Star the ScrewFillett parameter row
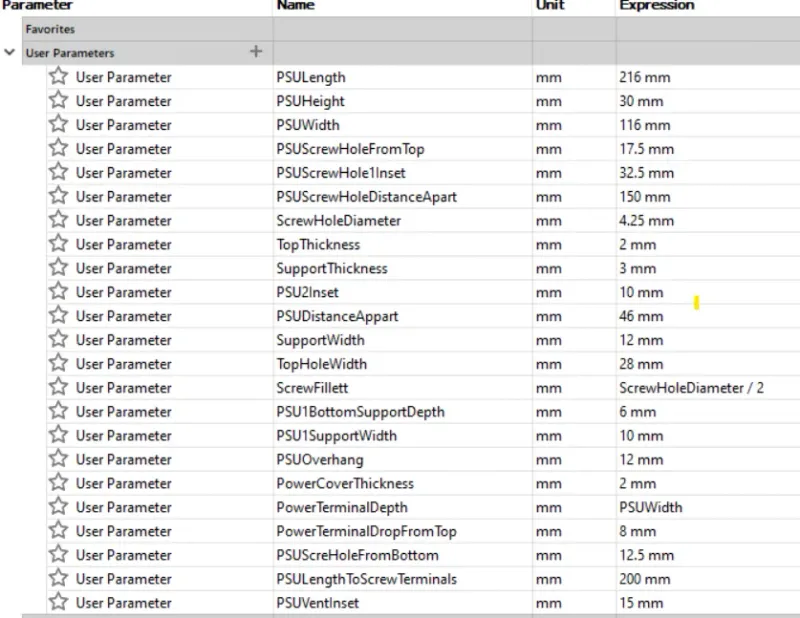 59,387
